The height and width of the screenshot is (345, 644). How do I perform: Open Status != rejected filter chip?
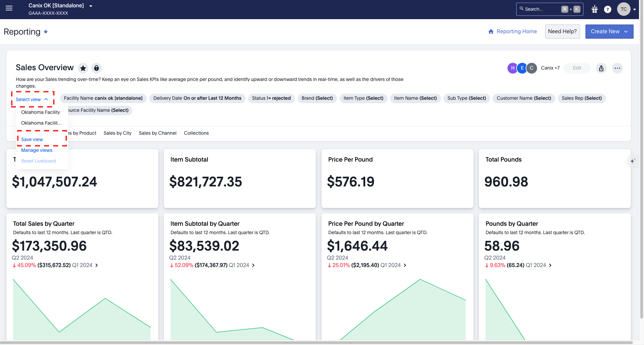[x=271, y=98]
